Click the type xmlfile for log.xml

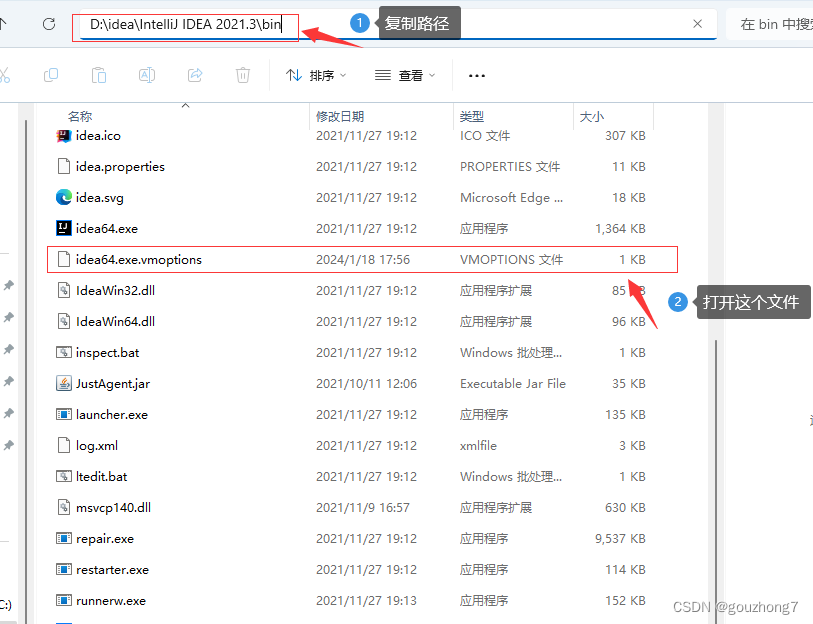(x=478, y=446)
